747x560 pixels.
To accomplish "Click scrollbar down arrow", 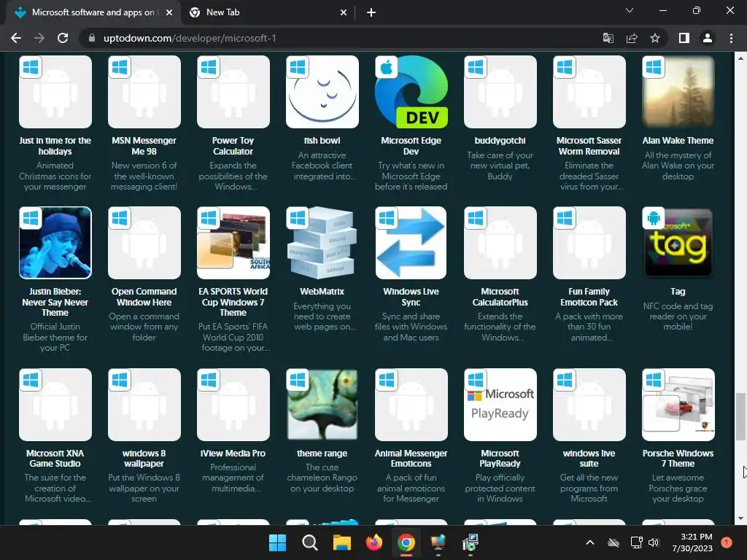I will coord(740,518).
